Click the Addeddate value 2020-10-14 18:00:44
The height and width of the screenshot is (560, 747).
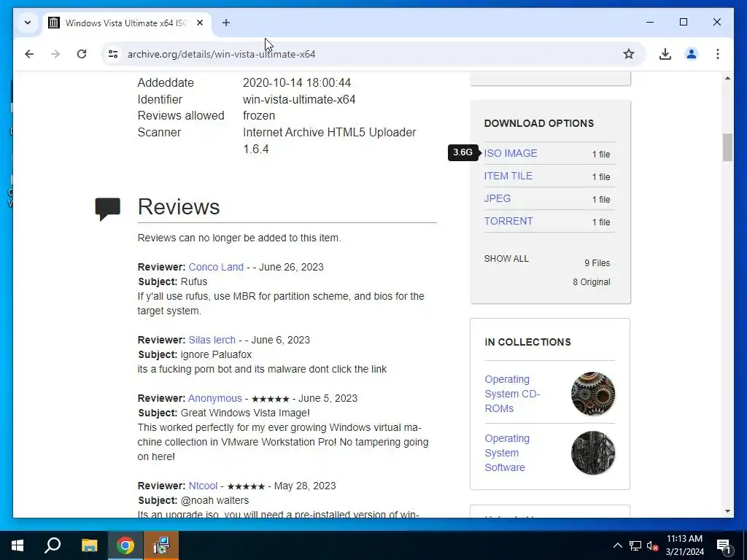[x=297, y=82]
